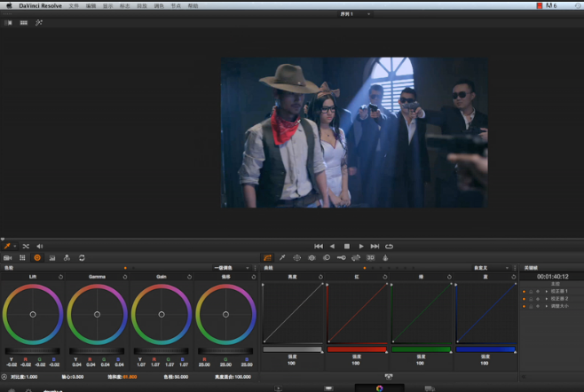
Task: Toggle the lock on the 校正器 2 row
Action: click(x=531, y=299)
